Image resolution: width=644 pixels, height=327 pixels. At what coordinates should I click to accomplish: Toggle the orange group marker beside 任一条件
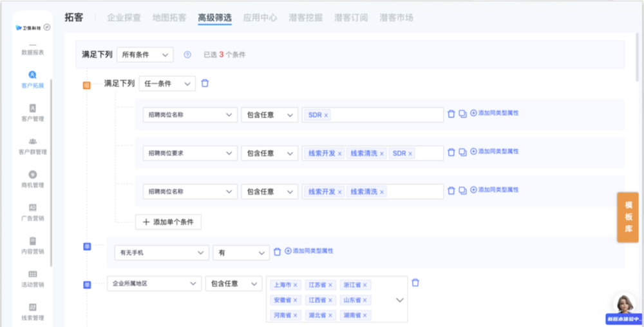coord(86,85)
